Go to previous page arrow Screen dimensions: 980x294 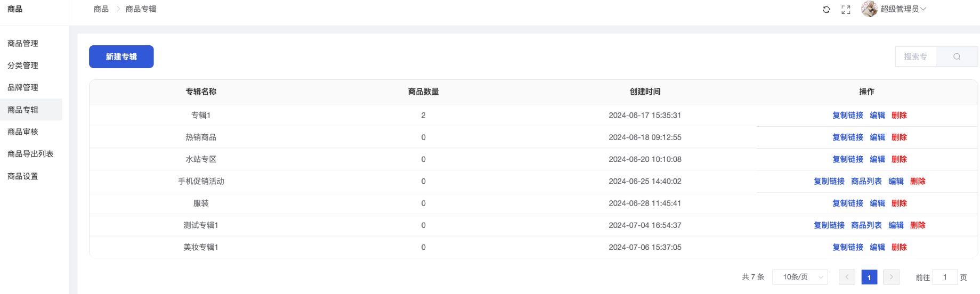[x=847, y=277]
